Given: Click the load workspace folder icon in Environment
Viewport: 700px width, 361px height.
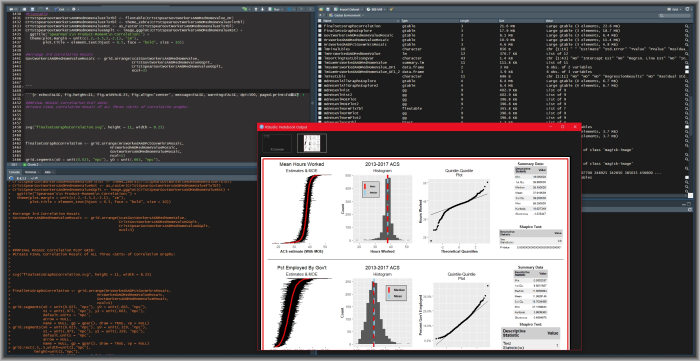Looking at the screenshot, I should [321, 9].
